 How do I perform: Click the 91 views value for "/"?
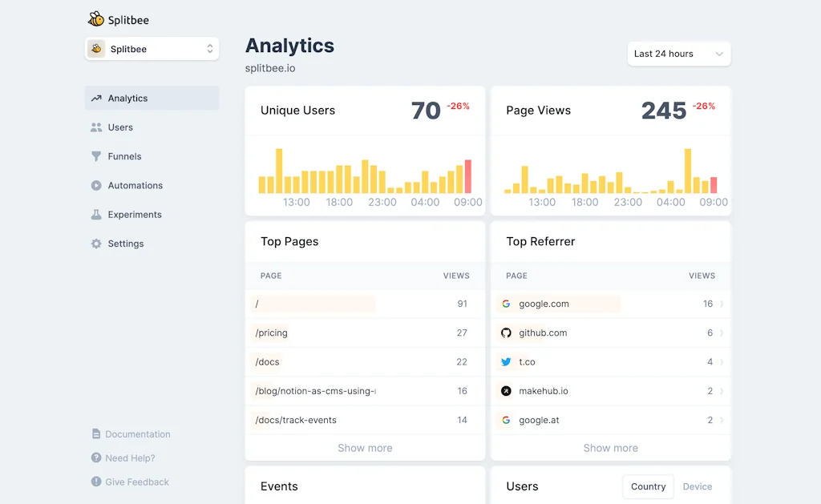(x=463, y=304)
